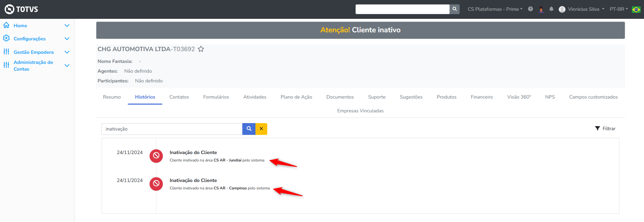
Task: Click the Administração de Contas sliders icon
Action: tap(6, 65)
